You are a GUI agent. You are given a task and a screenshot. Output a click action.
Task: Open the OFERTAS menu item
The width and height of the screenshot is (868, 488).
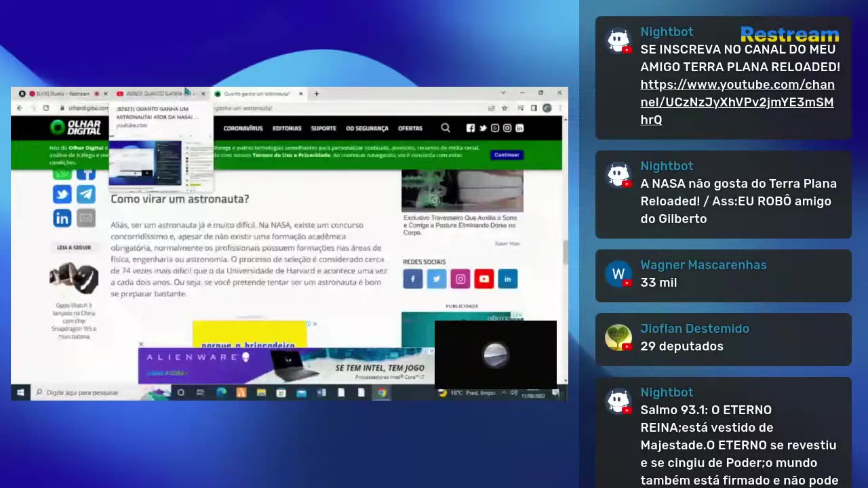click(410, 128)
